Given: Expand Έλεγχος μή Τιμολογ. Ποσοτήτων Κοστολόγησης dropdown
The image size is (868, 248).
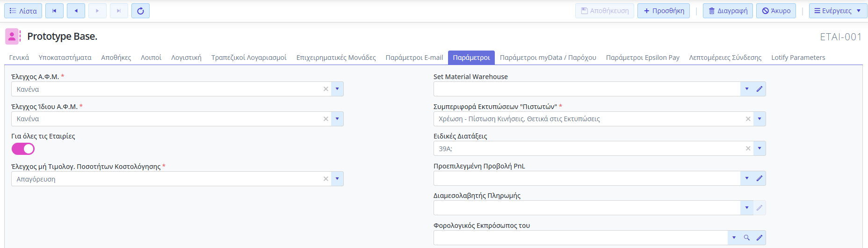Looking at the screenshot, I should 337,179.
